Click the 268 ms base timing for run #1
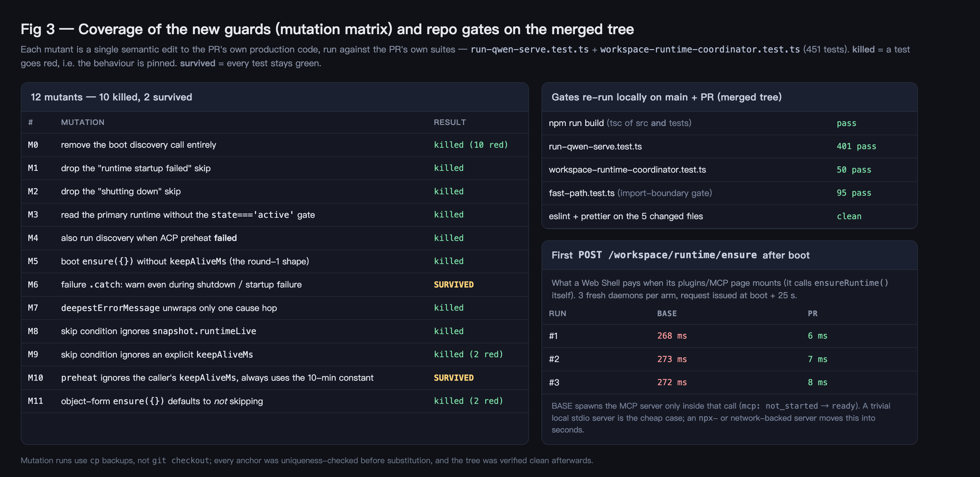The image size is (980, 477). coord(672,336)
